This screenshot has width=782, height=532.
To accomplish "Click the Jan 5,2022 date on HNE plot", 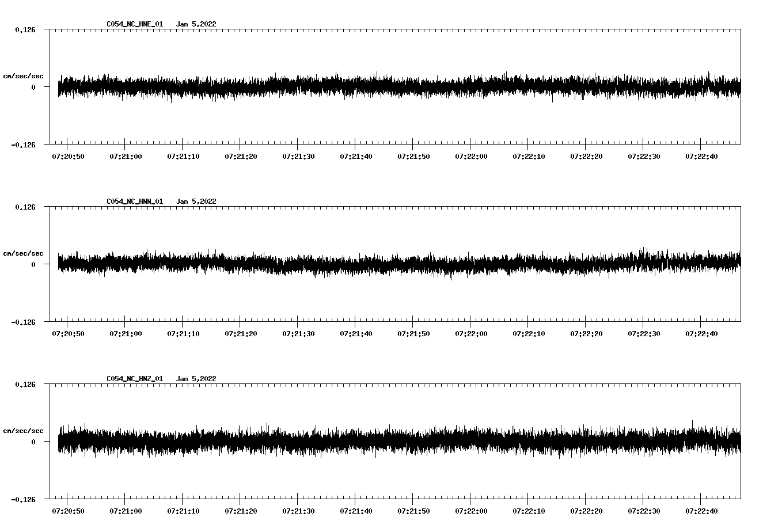I will point(196,24).
